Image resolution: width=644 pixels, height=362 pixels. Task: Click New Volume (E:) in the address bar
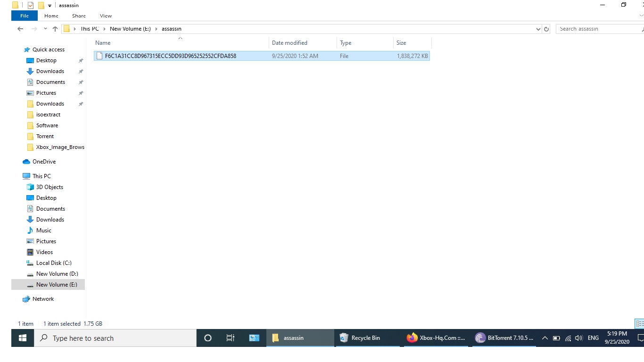[x=130, y=29]
